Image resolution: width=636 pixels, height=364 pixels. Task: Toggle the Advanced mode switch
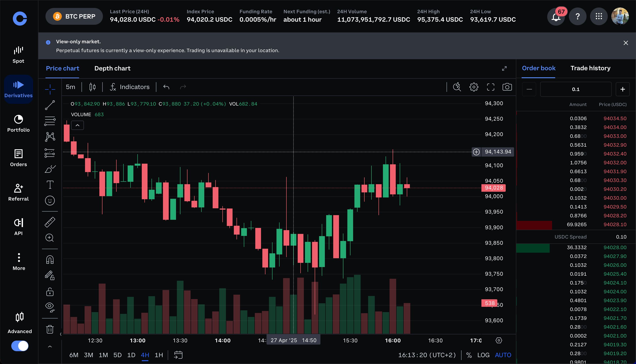click(20, 346)
